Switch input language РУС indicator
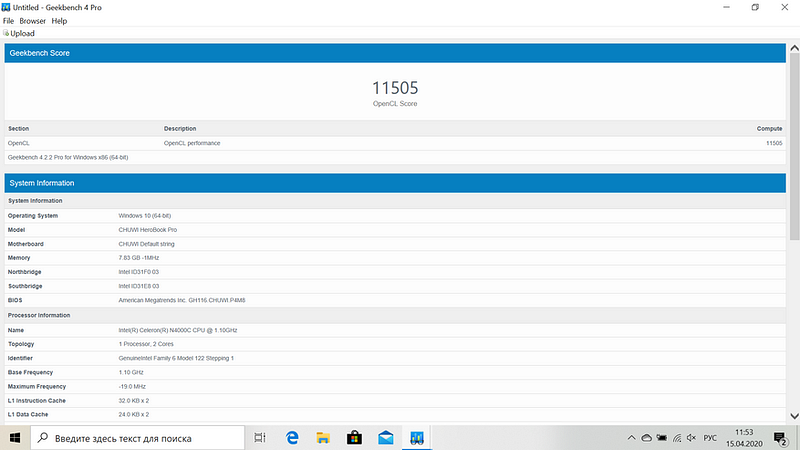 coord(710,438)
